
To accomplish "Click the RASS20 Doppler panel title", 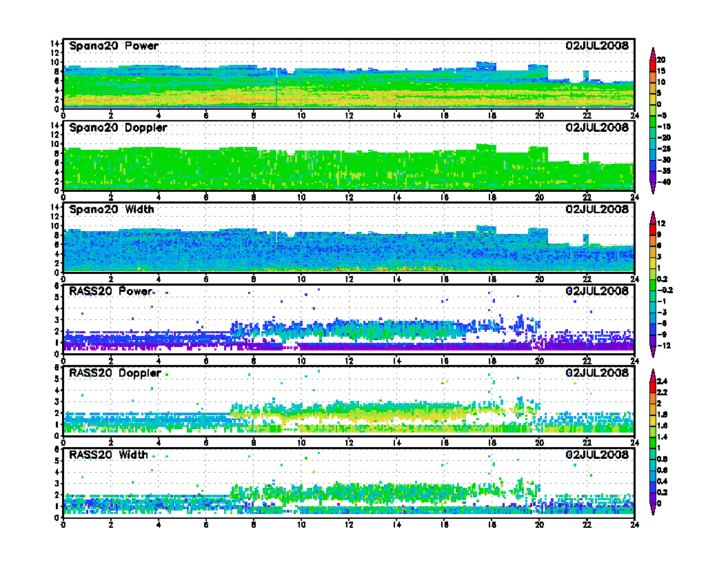I will [x=114, y=373].
